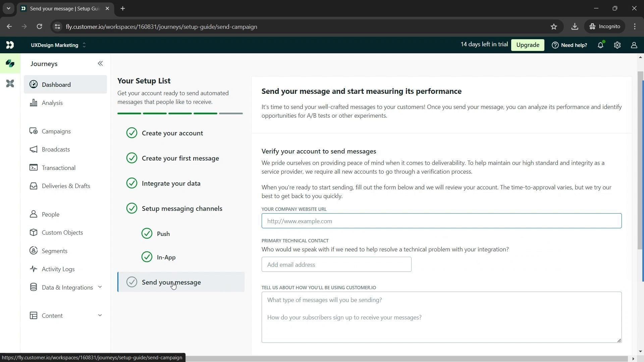This screenshot has width=644, height=362.
Task: Click the notifications bell icon
Action: (600, 45)
